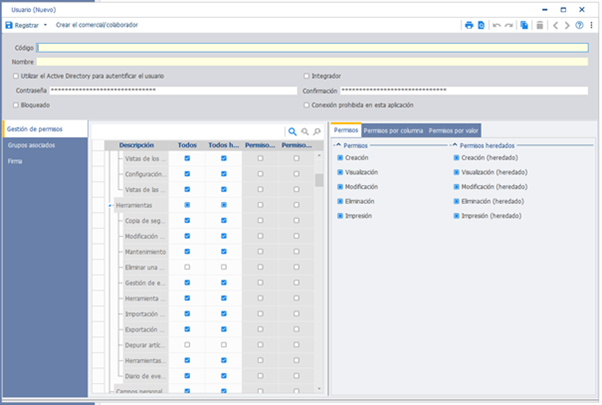Image resolution: width=602 pixels, height=405 pixels.
Task: Select the Diario de eve tree row
Action: 145,376
